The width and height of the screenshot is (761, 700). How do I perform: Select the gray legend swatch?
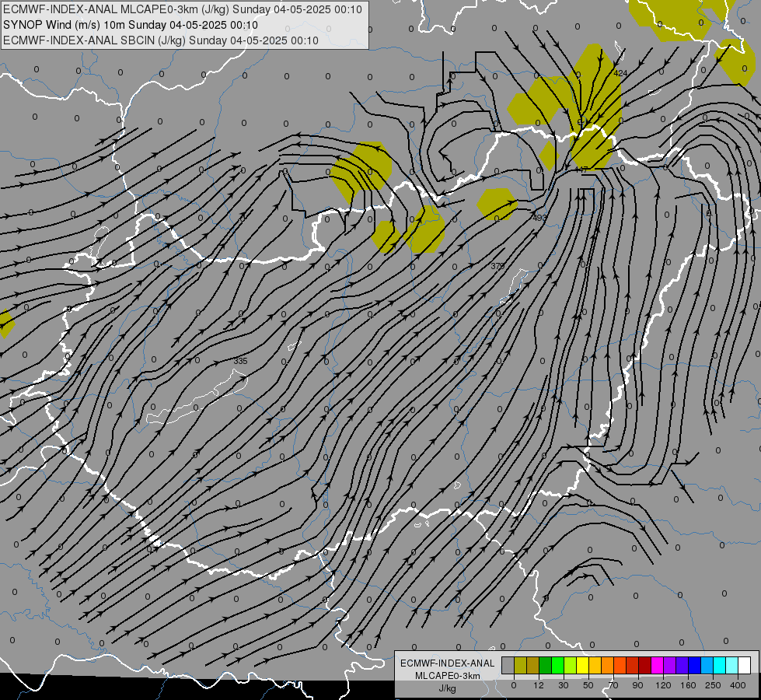508,665
